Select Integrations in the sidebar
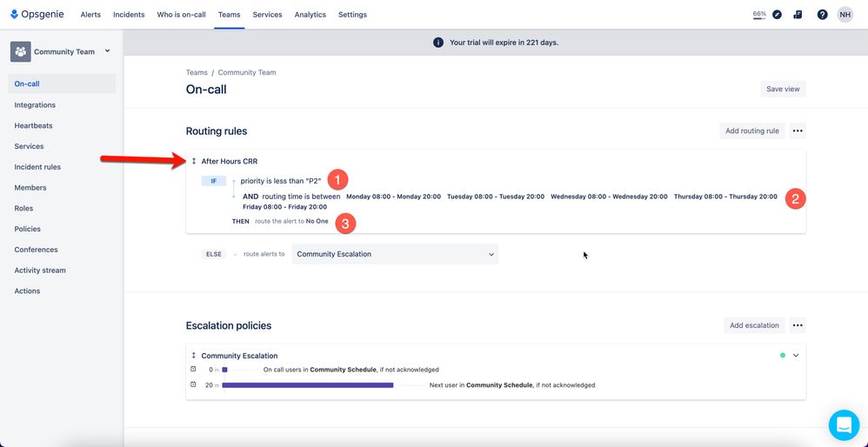The height and width of the screenshot is (447, 868). (35, 105)
